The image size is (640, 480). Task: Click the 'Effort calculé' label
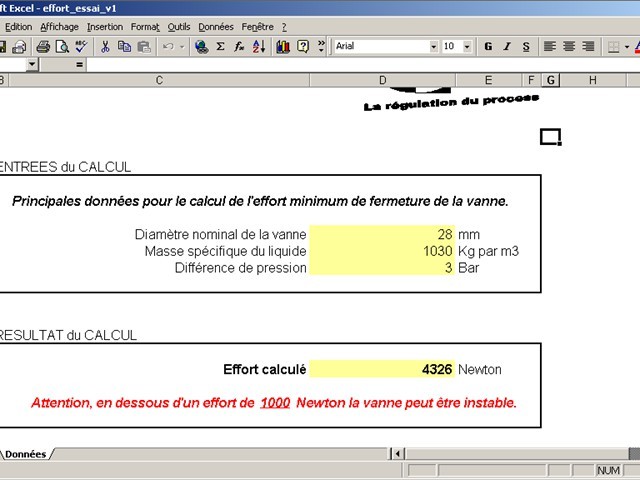click(x=264, y=369)
